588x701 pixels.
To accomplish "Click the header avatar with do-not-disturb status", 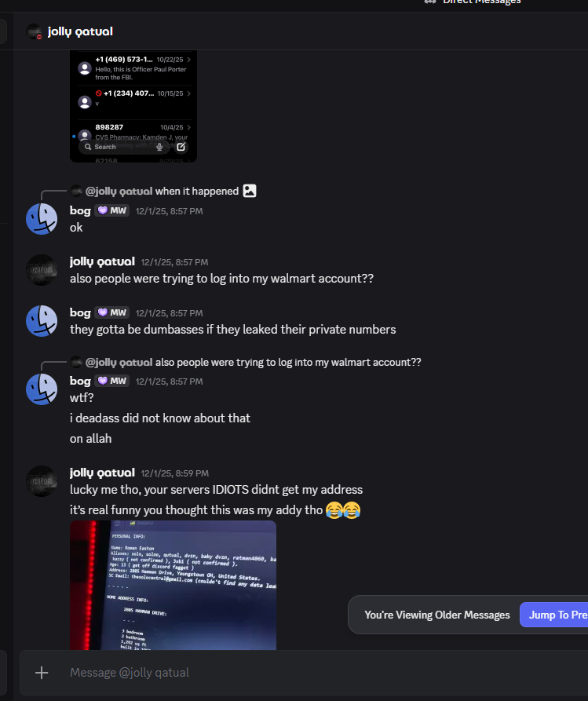I will (34, 31).
